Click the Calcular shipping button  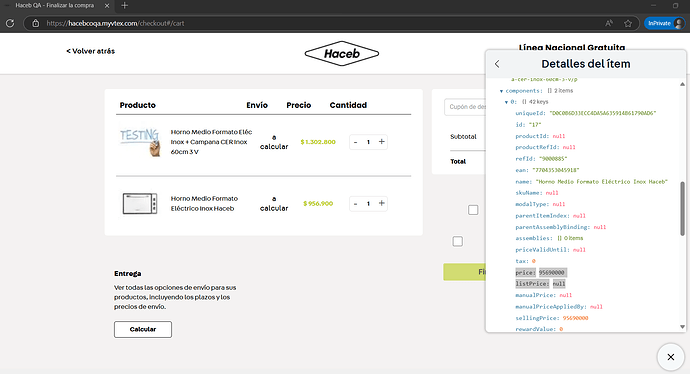[143, 330]
